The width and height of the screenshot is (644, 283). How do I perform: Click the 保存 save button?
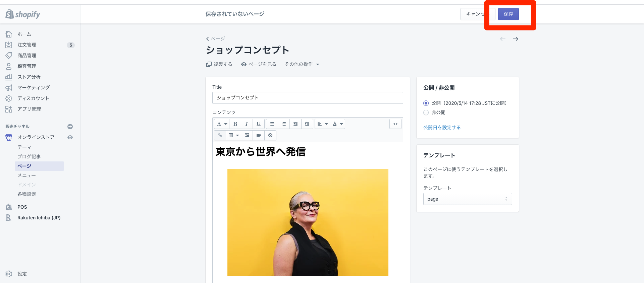point(508,14)
